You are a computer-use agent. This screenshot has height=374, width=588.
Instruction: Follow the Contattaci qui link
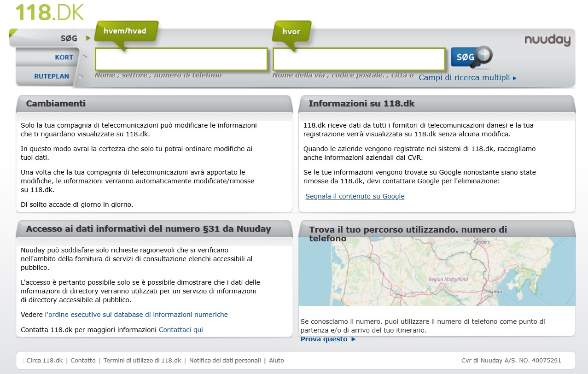point(181,330)
